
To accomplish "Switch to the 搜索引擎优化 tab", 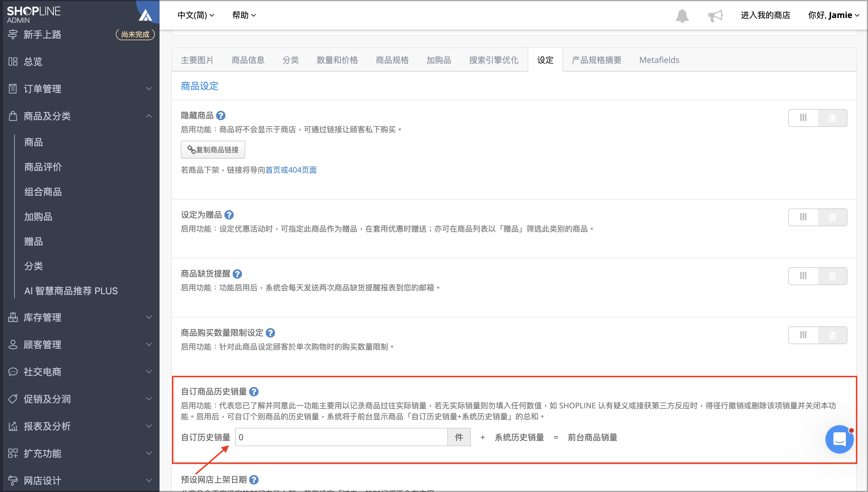I will [x=494, y=60].
